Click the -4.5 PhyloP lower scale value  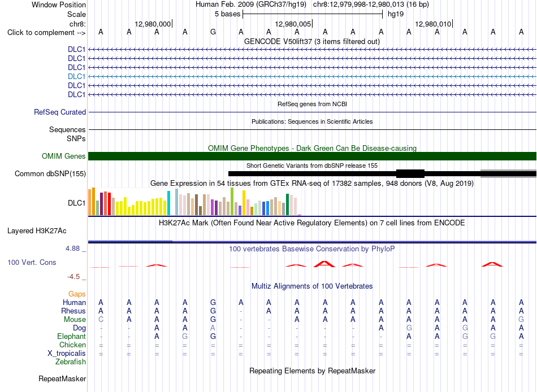73,277
